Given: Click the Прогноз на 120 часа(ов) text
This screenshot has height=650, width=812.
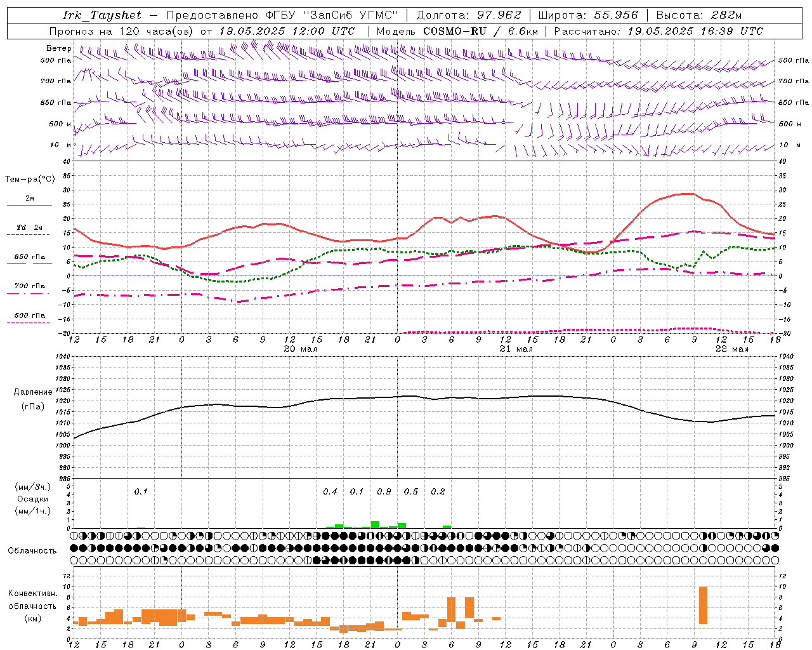Looking at the screenshot, I should (x=122, y=31).
